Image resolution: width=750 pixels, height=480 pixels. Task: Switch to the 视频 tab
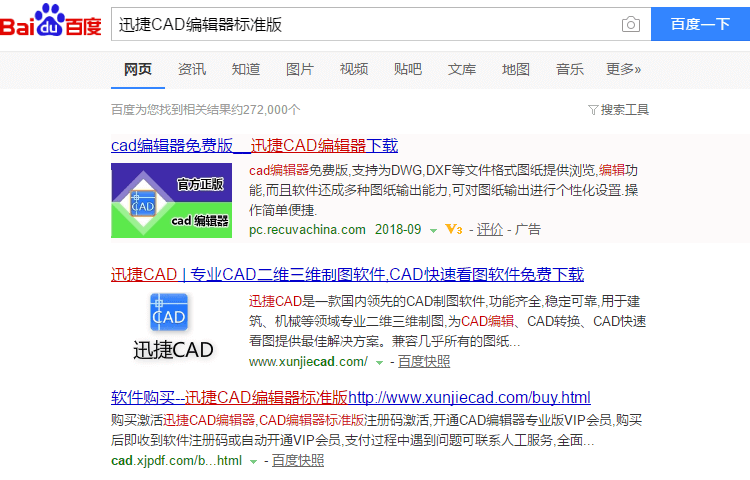354,69
